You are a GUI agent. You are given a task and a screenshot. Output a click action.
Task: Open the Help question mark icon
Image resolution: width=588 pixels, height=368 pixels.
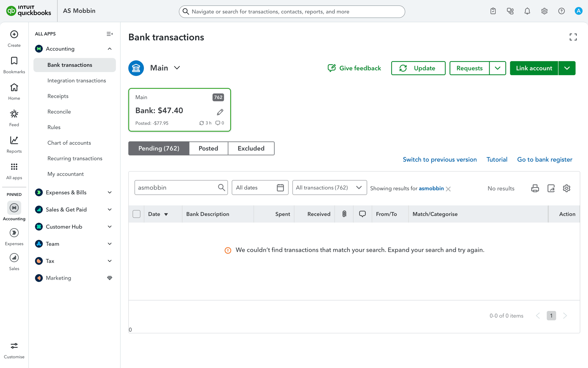click(x=561, y=11)
